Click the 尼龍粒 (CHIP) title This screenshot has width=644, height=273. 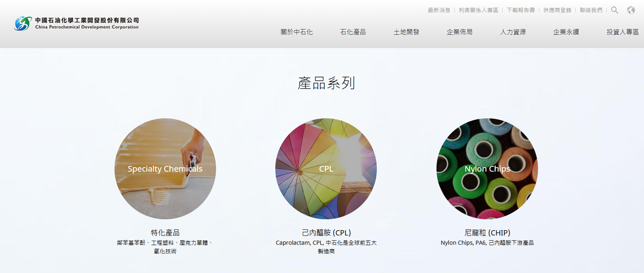pos(487,233)
